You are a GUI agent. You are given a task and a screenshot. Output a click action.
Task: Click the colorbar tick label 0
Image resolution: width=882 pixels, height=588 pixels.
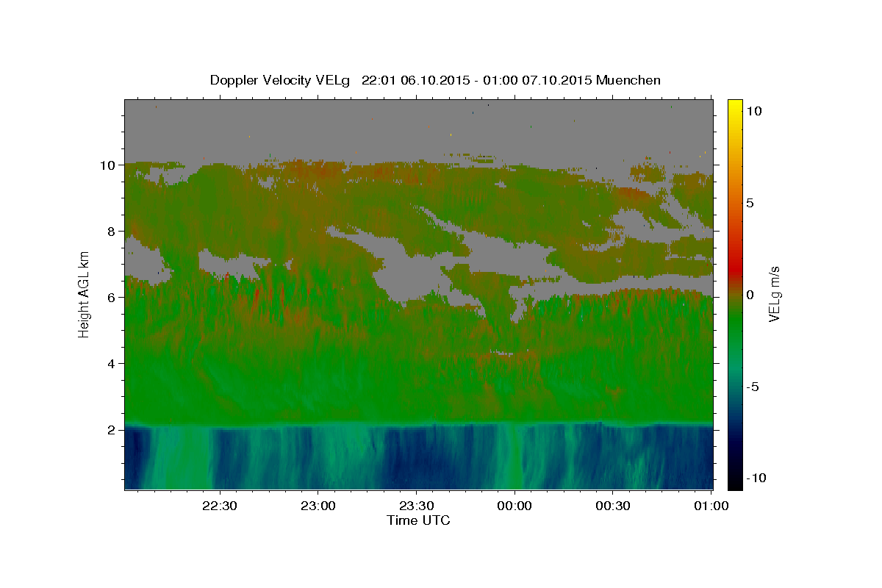(750, 295)
